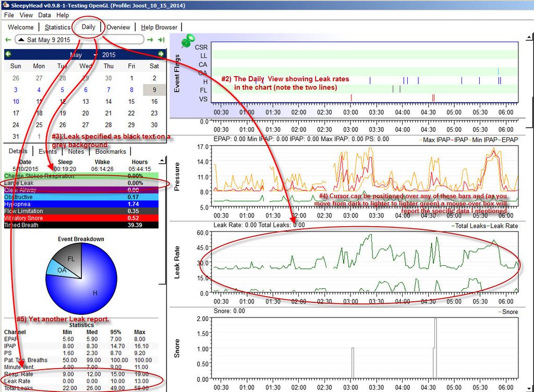Click Hours value '05:44:15'
534x392 pixels.
(140, 169)
